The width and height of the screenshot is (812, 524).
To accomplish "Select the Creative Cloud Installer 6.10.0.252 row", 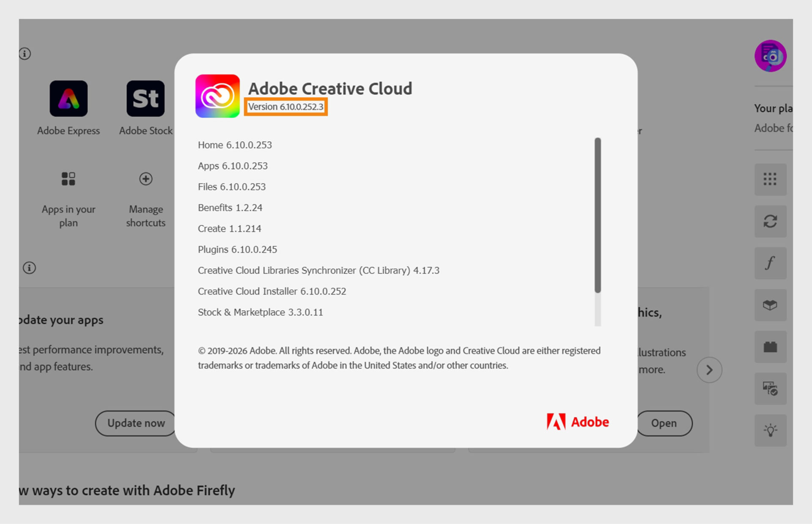I will pos(272,291).
